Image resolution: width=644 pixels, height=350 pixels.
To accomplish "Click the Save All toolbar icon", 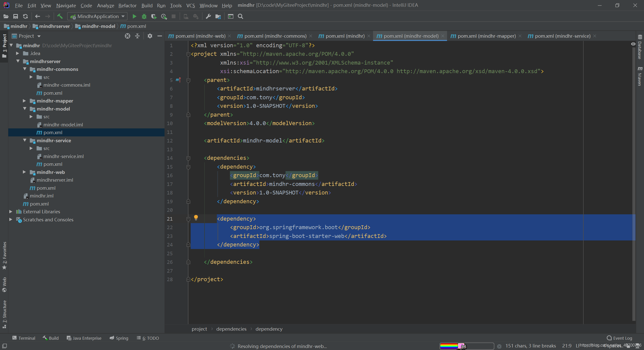I will [x=16, y=16].
